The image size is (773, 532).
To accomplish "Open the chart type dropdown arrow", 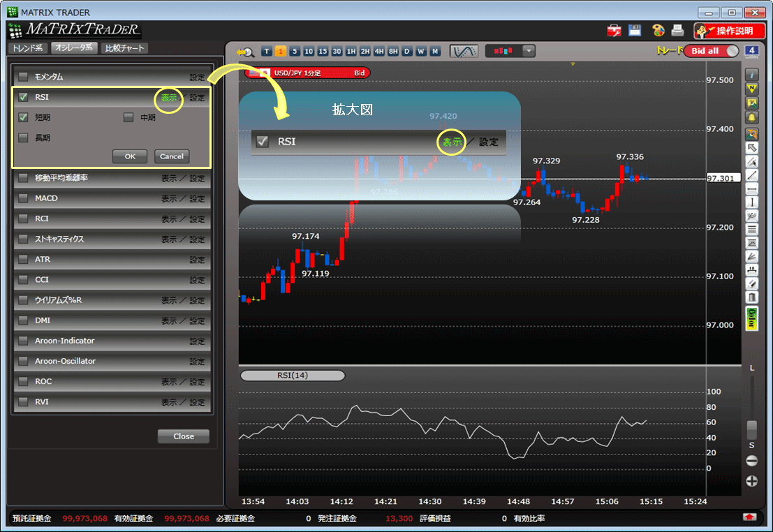I will pos(529,51).
